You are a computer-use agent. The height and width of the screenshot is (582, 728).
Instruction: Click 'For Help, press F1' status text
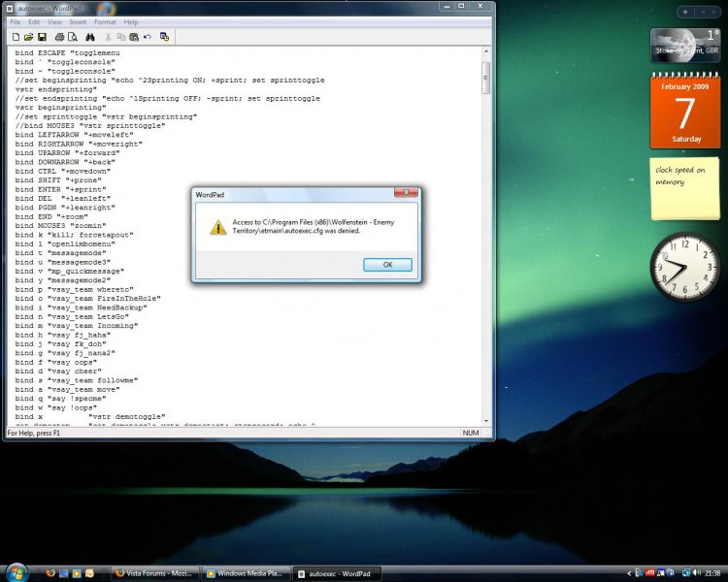pos(33,433)
